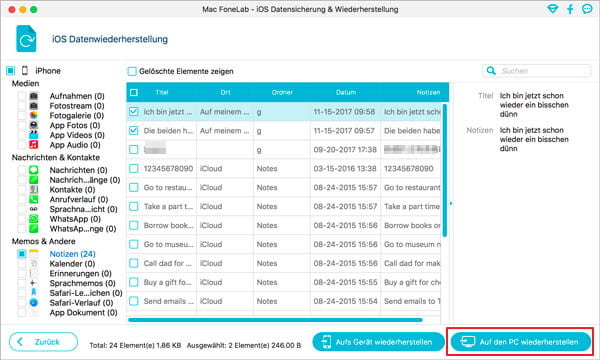Viewport: 600px width, 360px height.
Task: Click the WhatsApp icon
Action: (x=34, y=219)
